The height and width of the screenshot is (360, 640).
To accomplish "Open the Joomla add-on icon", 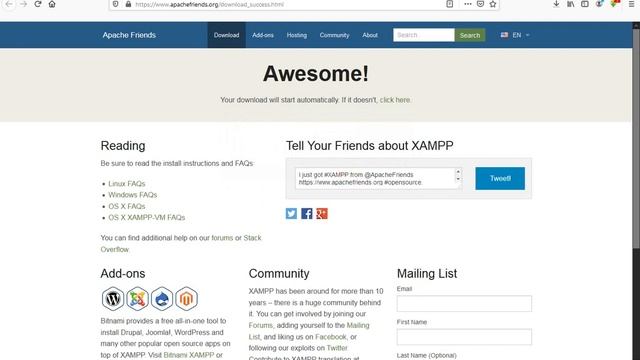I will pyautogui.click(x=137, y=299).
